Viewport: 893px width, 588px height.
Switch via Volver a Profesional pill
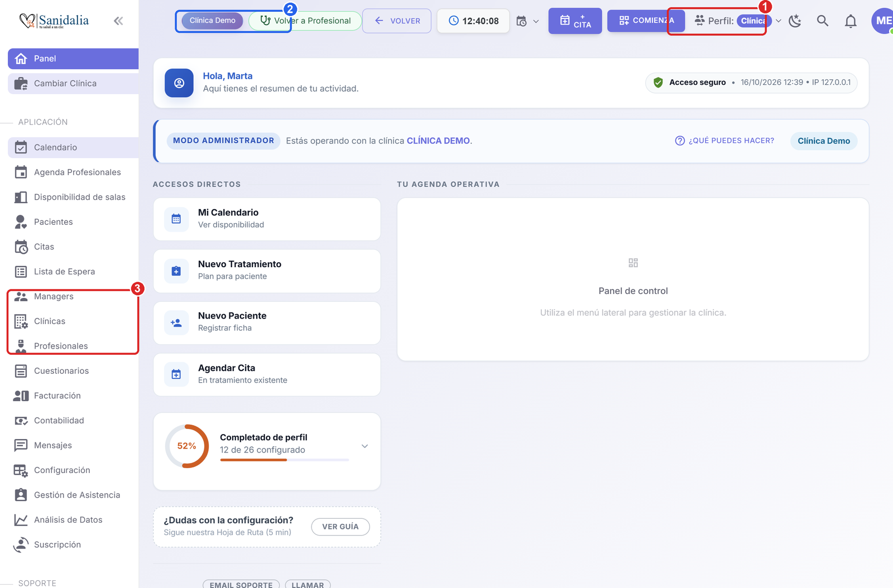tap(305, 21)
